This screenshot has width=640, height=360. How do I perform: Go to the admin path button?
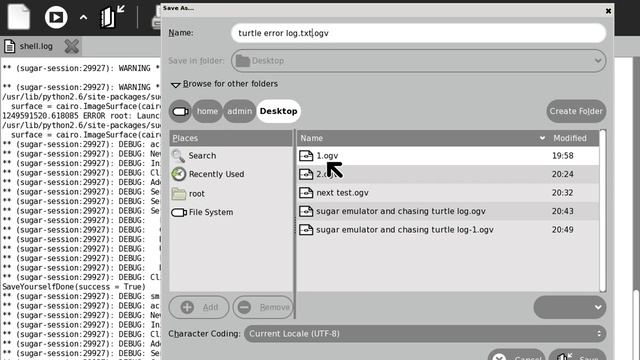point(240,111)
